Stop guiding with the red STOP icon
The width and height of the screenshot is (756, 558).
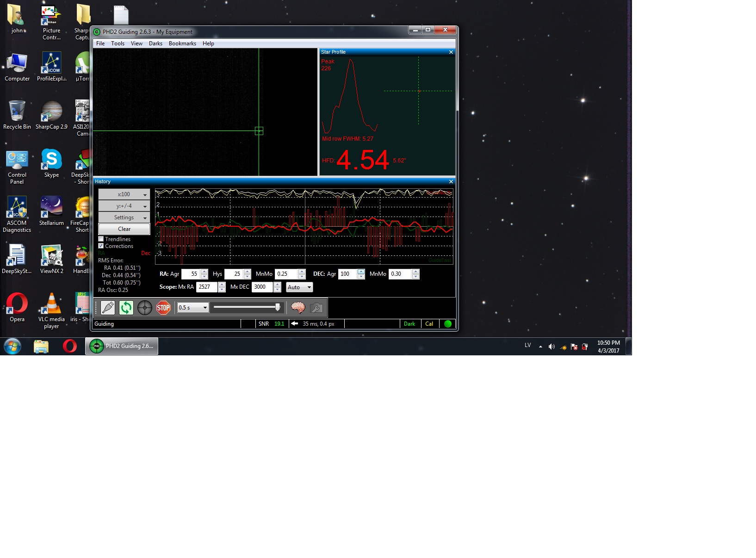tap(163, 308)
